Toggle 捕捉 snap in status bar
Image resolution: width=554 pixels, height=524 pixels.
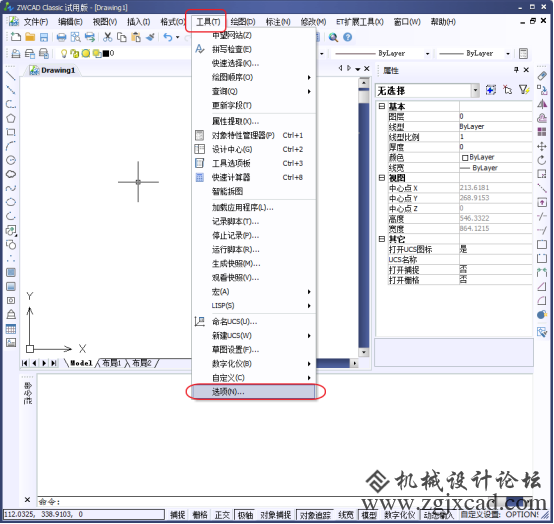click(x=177, y=515)
